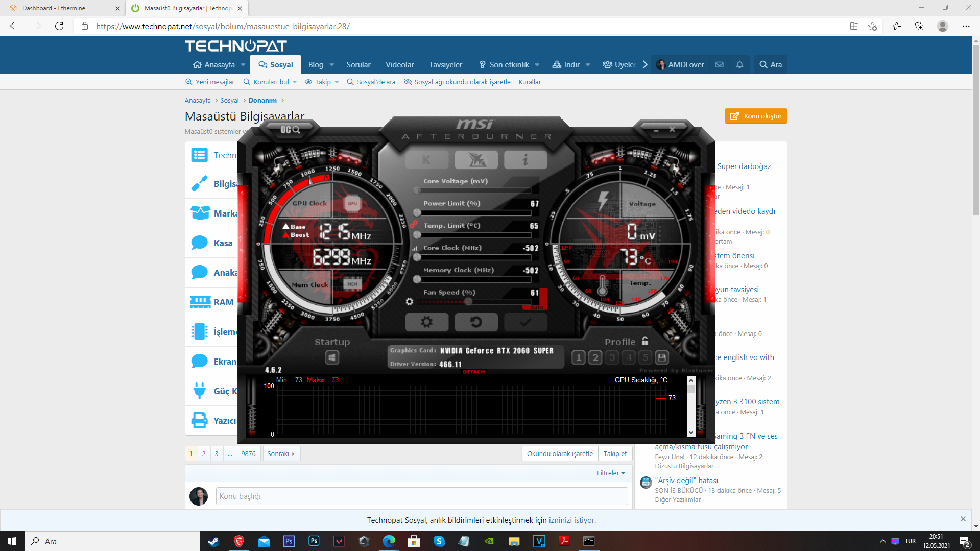The height and width of the screenshot is (551, 980).
Task: Open the forum Ara search
Action: tap(771, 65)
